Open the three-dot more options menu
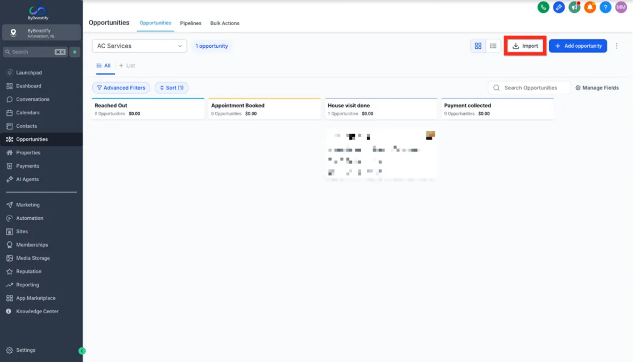This screenshot has height=362, width=644. (617, 46)
